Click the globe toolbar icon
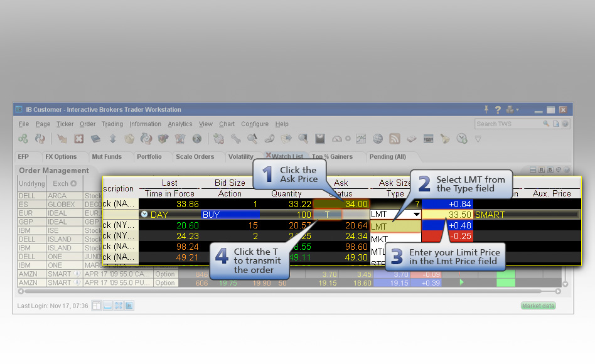The width and height of the screenshot is (595, 364). [x=378, y=139]
